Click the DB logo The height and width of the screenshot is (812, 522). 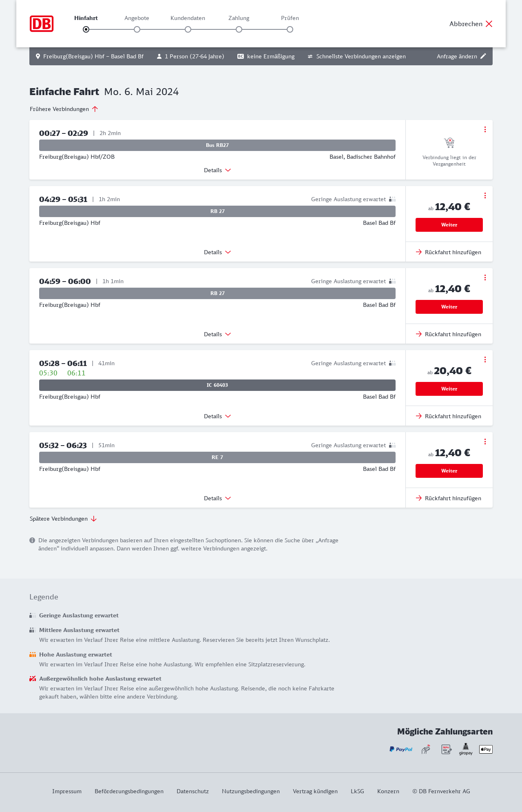point(42,24)
